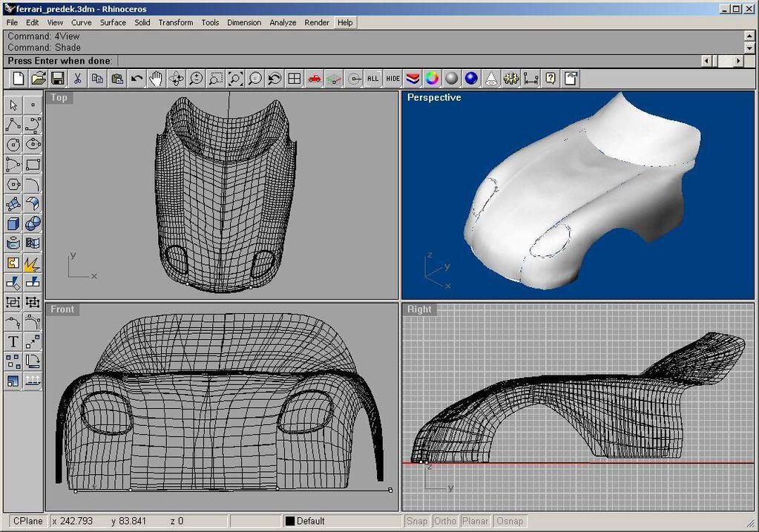Click the blue sphere Render icon

coord(472,79)
